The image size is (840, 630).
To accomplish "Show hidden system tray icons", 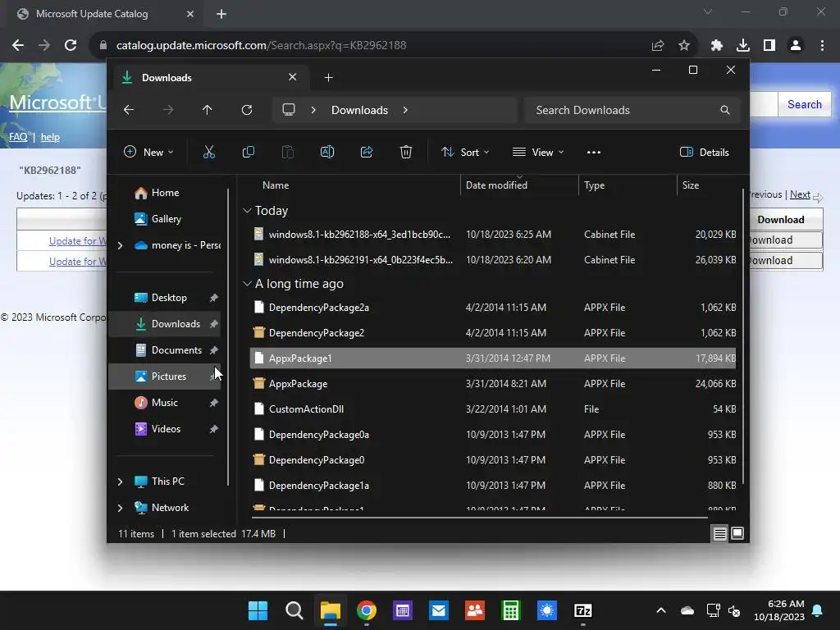I will pos(661,610).
